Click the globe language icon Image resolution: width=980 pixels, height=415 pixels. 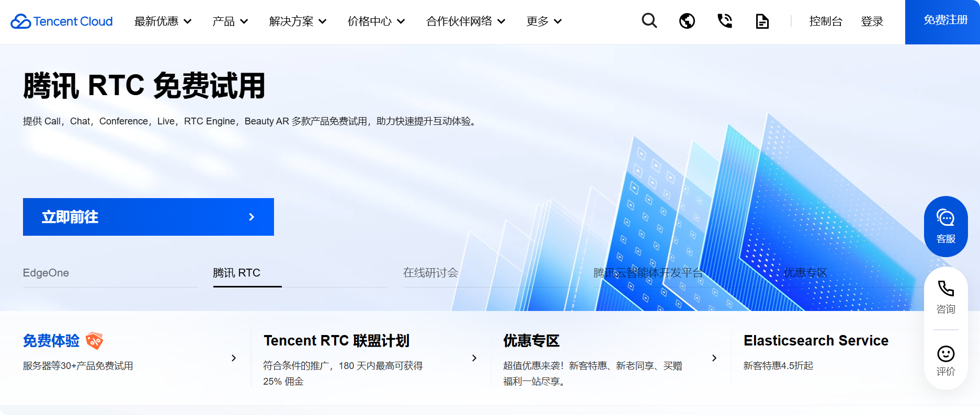click(687, 21)
